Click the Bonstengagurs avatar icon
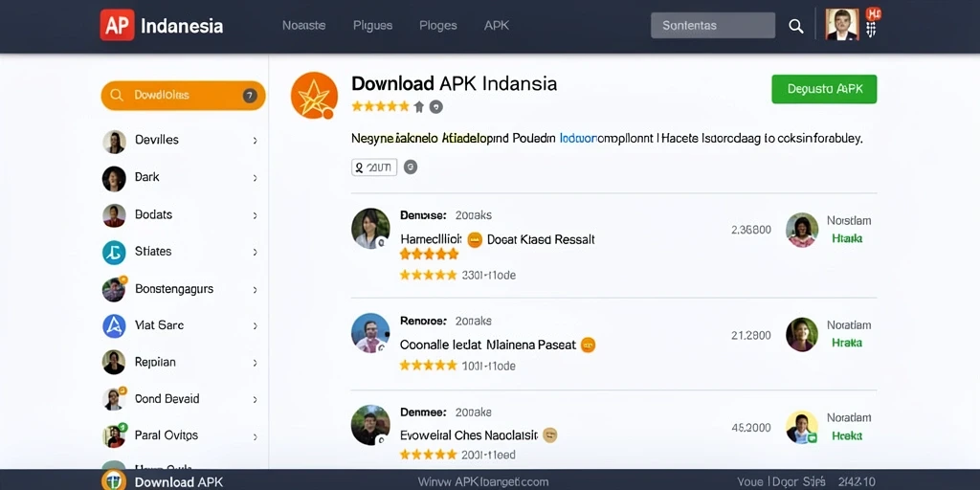The width and height of the screenshot is (980, 490). click(x=115, y=289)
